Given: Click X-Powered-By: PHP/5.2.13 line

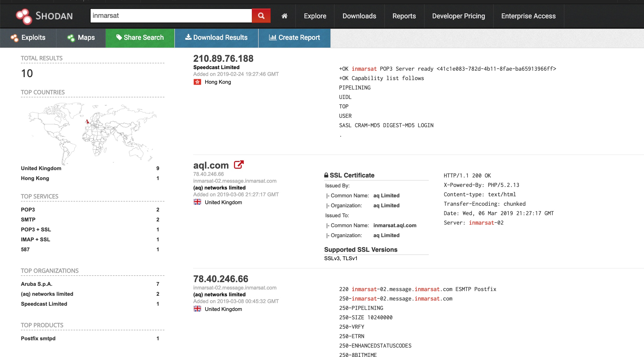Looking at the screenshot, I should point(481,185).
